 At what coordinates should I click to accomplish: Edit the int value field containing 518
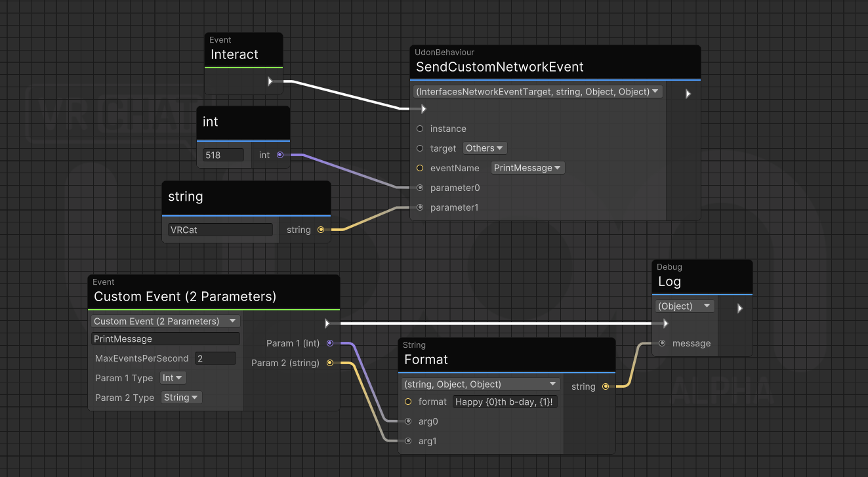click(x=223, y=155)
